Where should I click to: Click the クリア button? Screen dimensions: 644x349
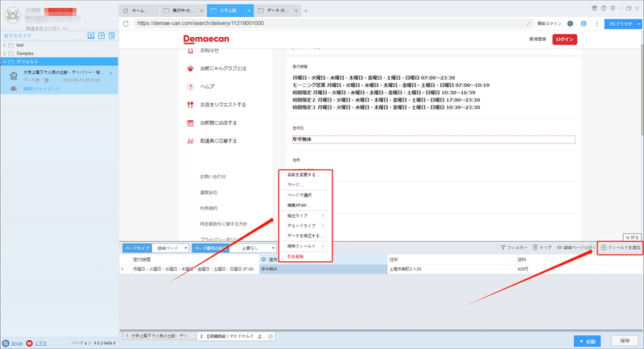point(542,247)
